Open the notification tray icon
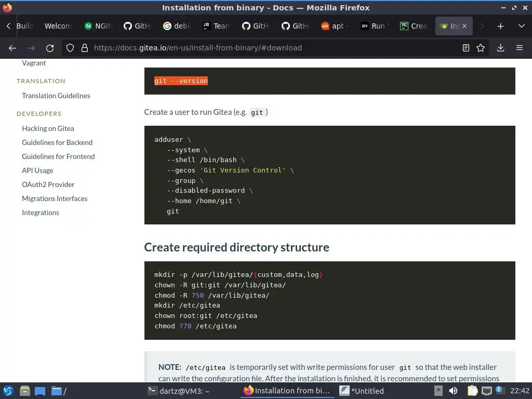Viewport: 532px width, 399px height. (x=499, y=390)
